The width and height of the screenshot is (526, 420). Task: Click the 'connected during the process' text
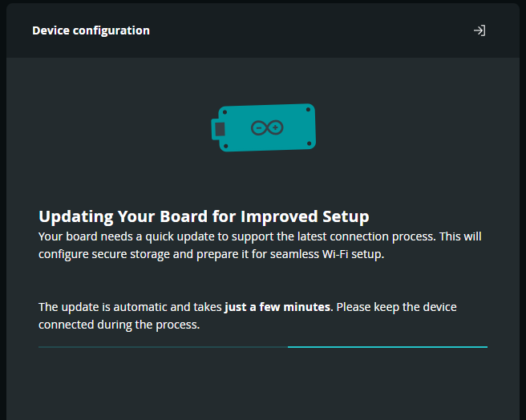click(x=119, y=325)
